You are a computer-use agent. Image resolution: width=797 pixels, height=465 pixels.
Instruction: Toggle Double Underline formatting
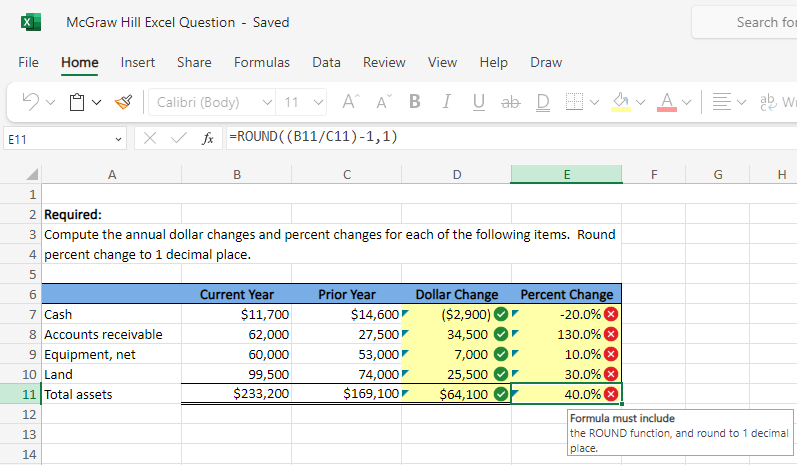543,102
